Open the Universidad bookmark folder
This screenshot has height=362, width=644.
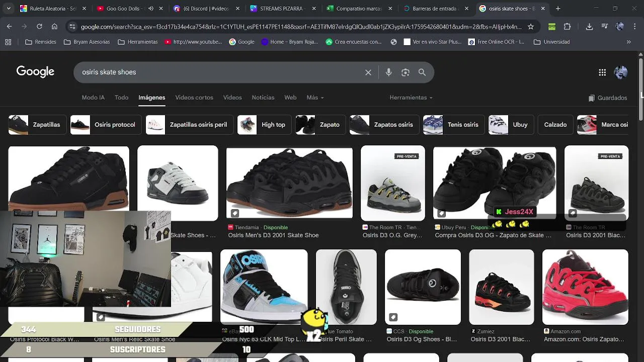tap(552, 42)
